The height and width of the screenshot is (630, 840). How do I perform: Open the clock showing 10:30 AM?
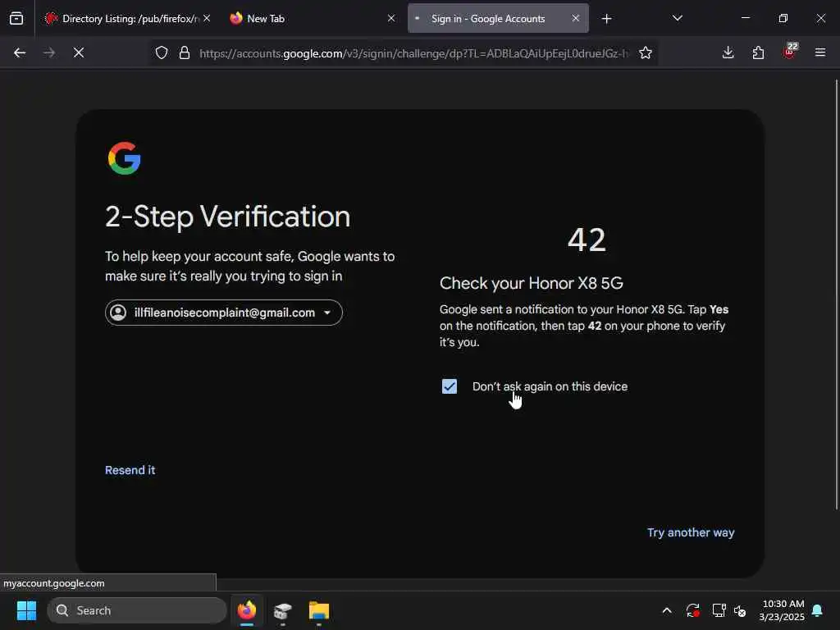[782, 610]
